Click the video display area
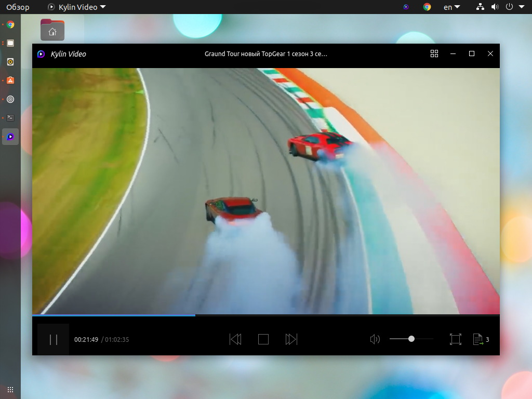The height and width of the screenshot is (399, 532). coord(266,191)
